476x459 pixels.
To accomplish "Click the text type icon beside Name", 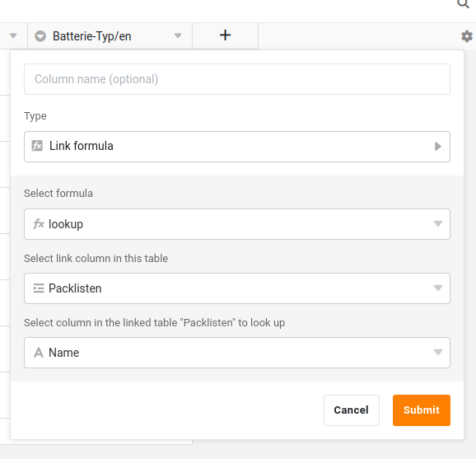I will tap(39, 353).
